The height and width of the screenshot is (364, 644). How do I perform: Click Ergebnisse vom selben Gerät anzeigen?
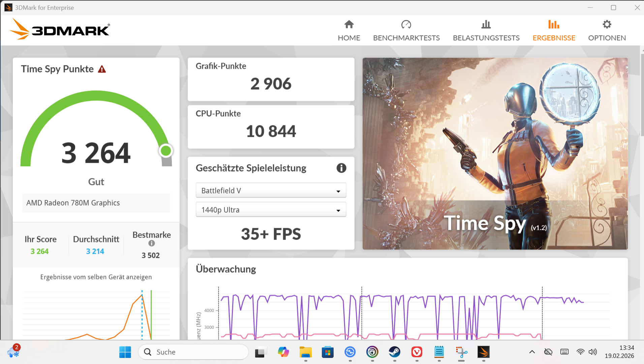(96, 277)
